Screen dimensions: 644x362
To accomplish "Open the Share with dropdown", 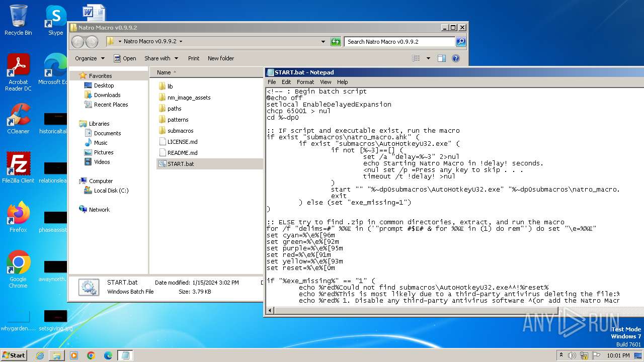I will [161, 58].
